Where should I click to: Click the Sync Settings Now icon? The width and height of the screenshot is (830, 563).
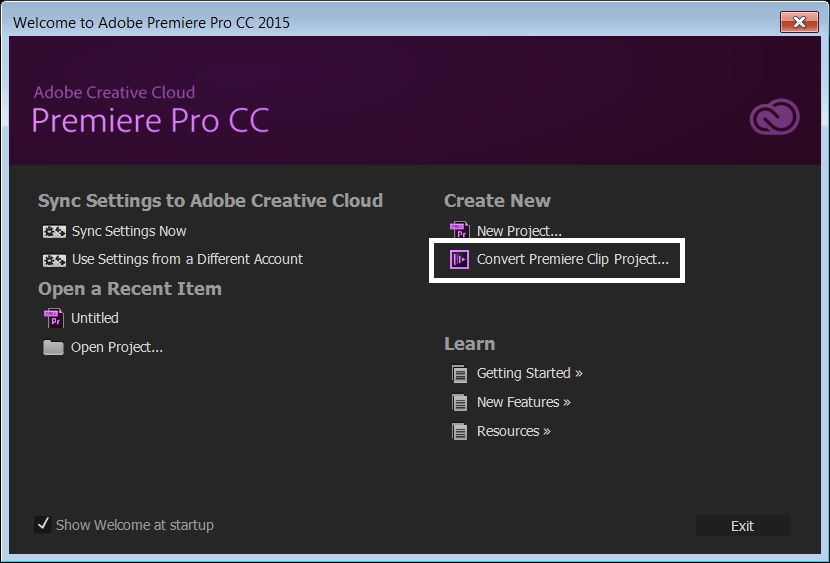54,232
